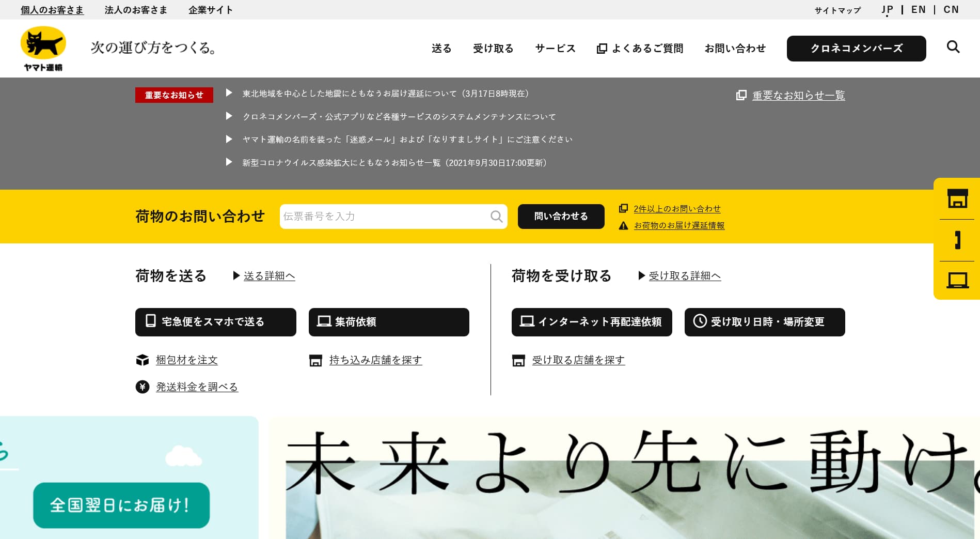Click the yen icon beside 発送料金を調べる

(x=143, y=387)
